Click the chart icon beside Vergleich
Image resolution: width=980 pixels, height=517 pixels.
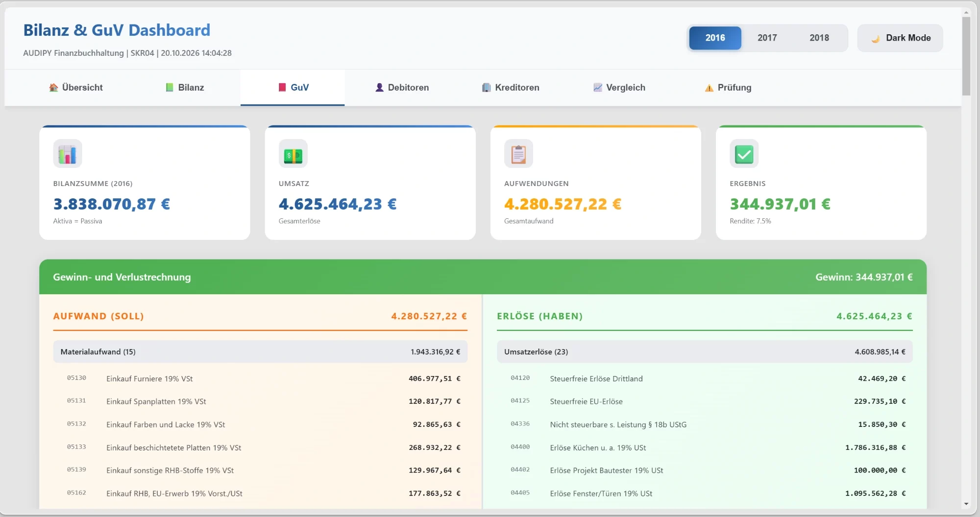point(598,88)
